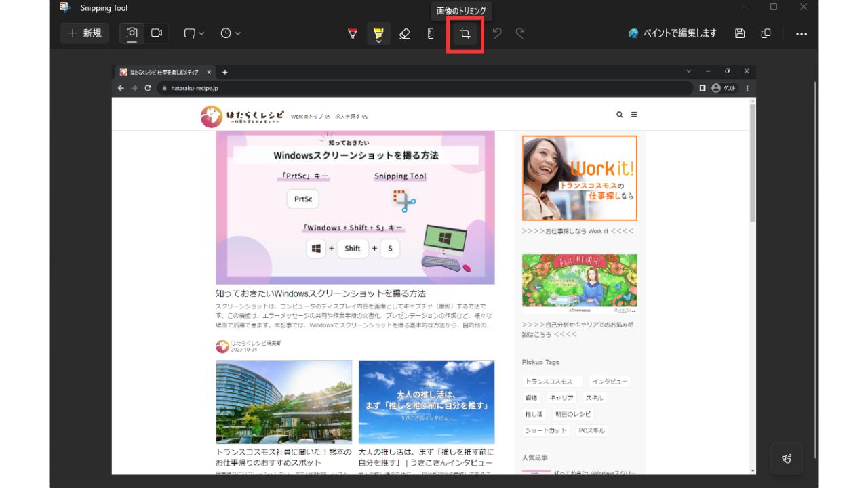Click the hataraku-recipe.jp address bar
Viewport: 868px width, 488px height.
coord(426,88)
